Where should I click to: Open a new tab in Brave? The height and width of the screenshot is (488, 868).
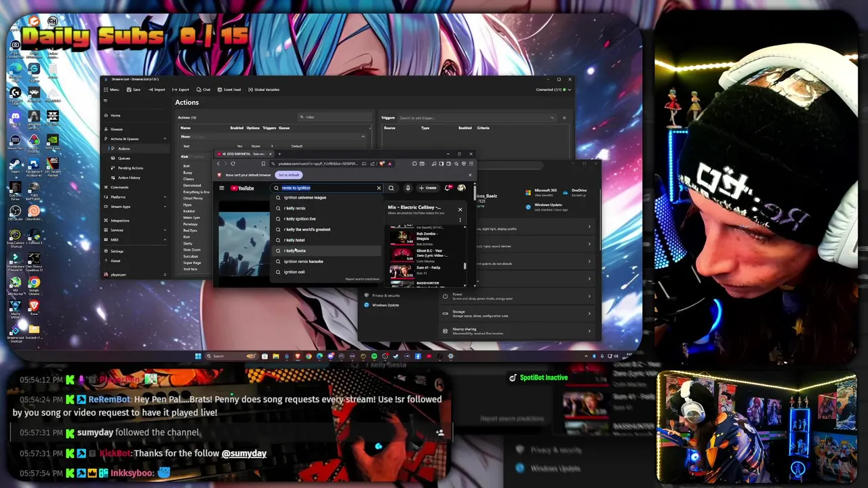point(279,154)
